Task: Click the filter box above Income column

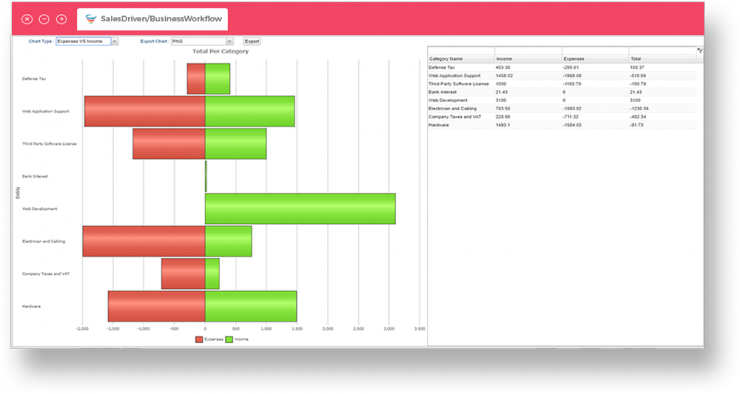Action: 528,51
